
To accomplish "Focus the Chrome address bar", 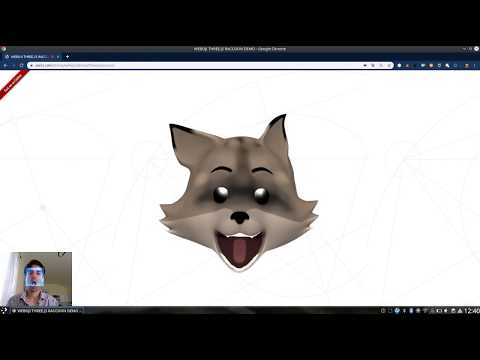I will click(210, 66).
